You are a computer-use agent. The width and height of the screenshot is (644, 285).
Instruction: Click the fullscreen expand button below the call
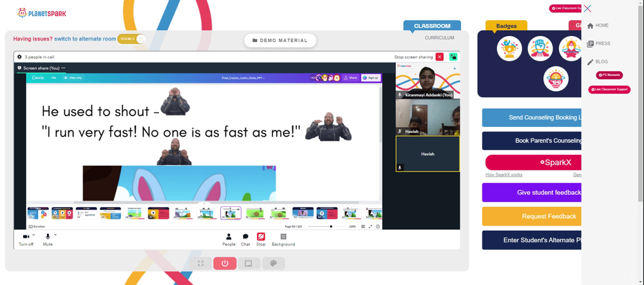click(x=201, y=263)
